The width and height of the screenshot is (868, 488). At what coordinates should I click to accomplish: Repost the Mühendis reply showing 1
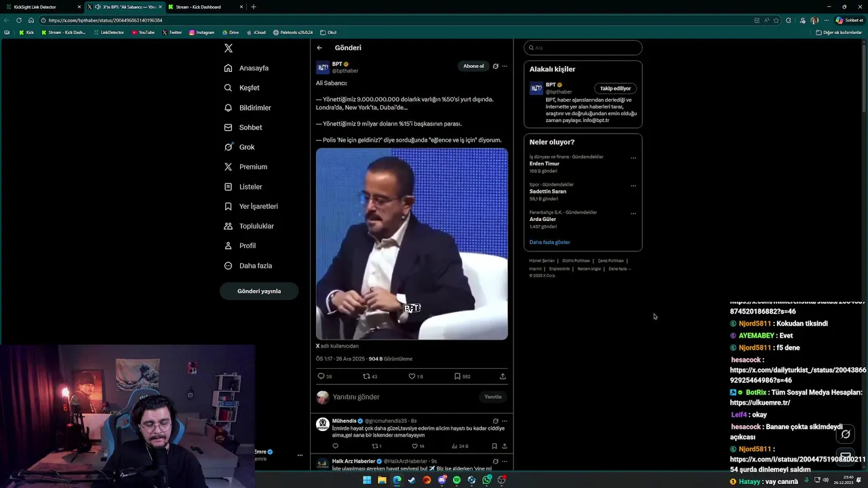click(375, 447)
